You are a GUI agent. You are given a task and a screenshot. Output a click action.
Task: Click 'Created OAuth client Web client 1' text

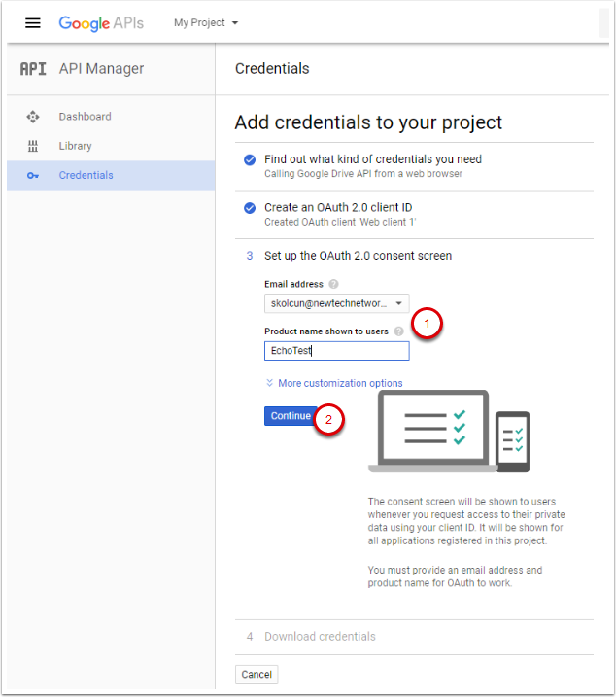[x=340, y=222]
